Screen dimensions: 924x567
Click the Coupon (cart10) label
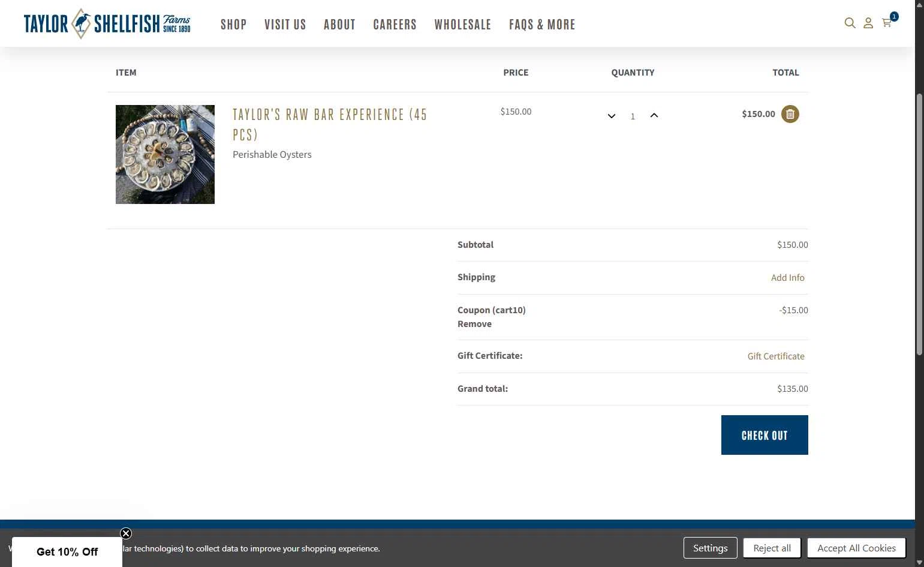[x=492, y=310]
